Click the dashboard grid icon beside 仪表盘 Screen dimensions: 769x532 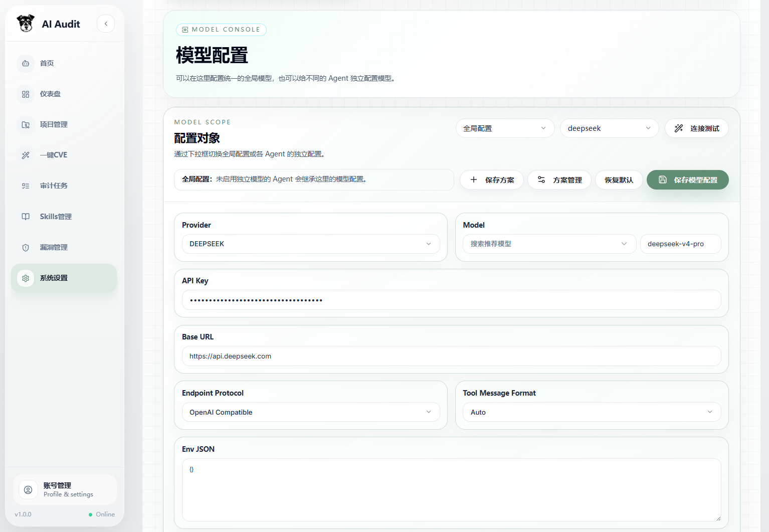tap(26, 94)
